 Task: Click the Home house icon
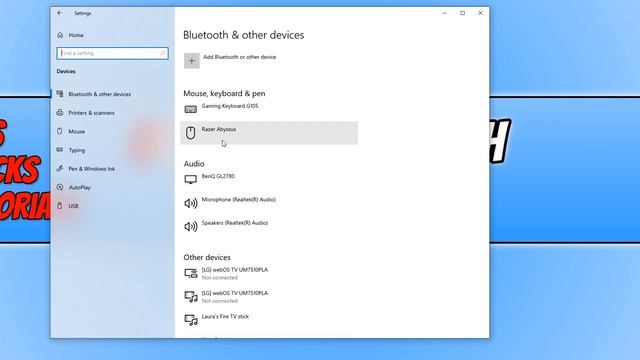tap(60, 35)
